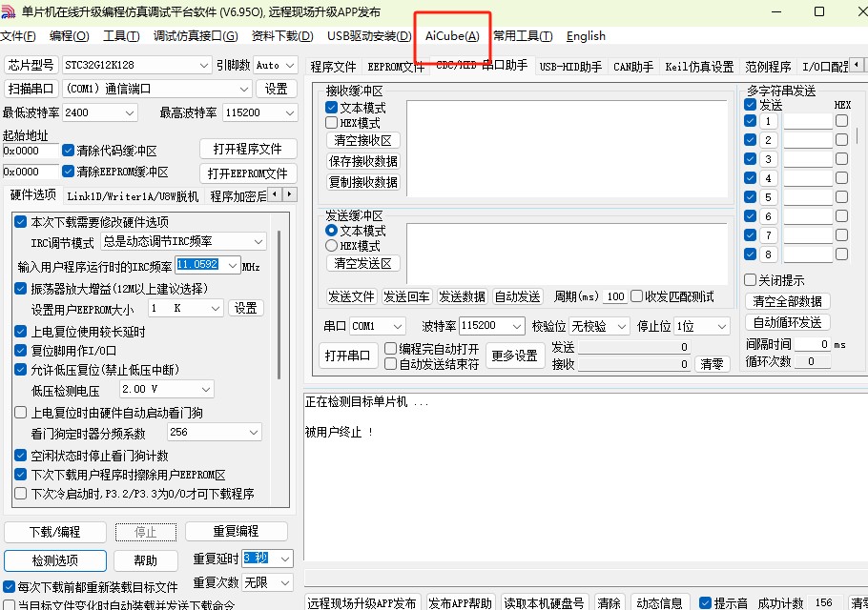868x610 pixels.
Task: Switch to the Keil仿真设置 tab
Action: coord(699,67)
